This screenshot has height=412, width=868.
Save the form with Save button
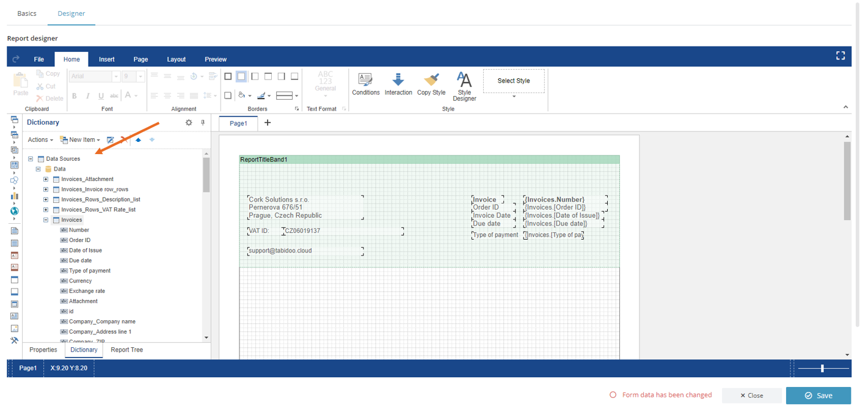(818, 395)
